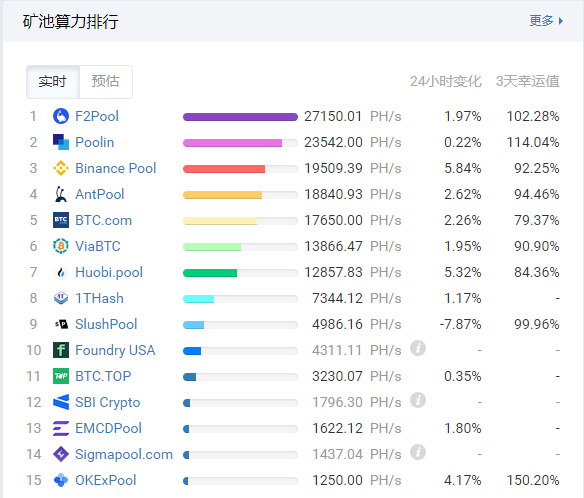Click the 4.17% change for OKExPool

coord(463,480)
